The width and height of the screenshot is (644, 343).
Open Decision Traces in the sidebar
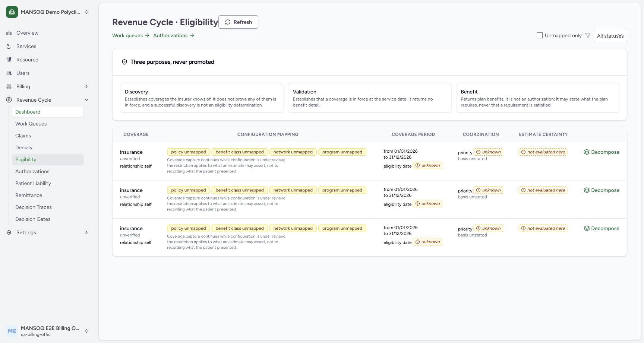click(x=48, y=207)
